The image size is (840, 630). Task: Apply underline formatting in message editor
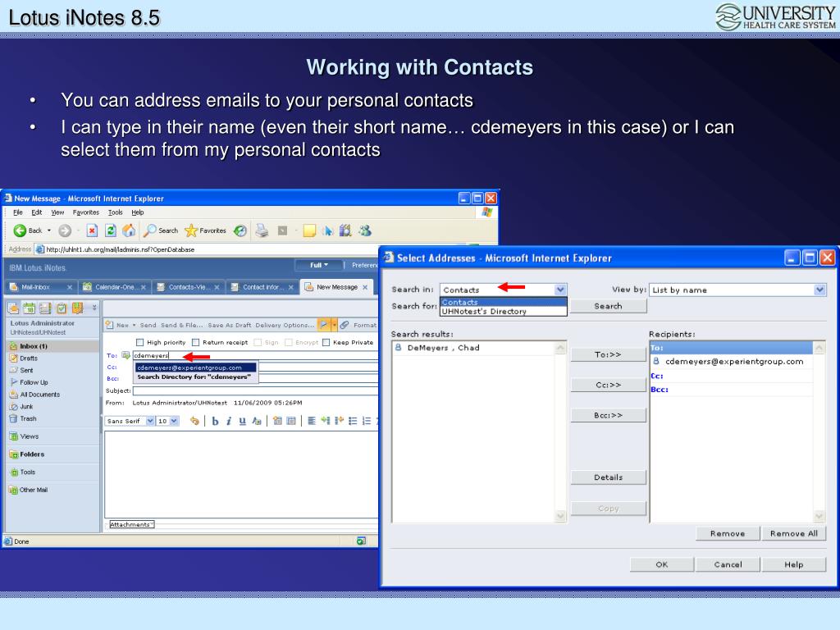coord(242,421)
